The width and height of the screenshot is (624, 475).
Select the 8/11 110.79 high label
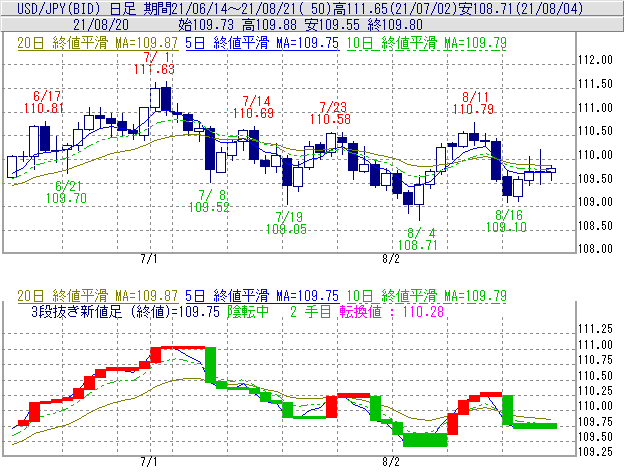click(473, 103)
